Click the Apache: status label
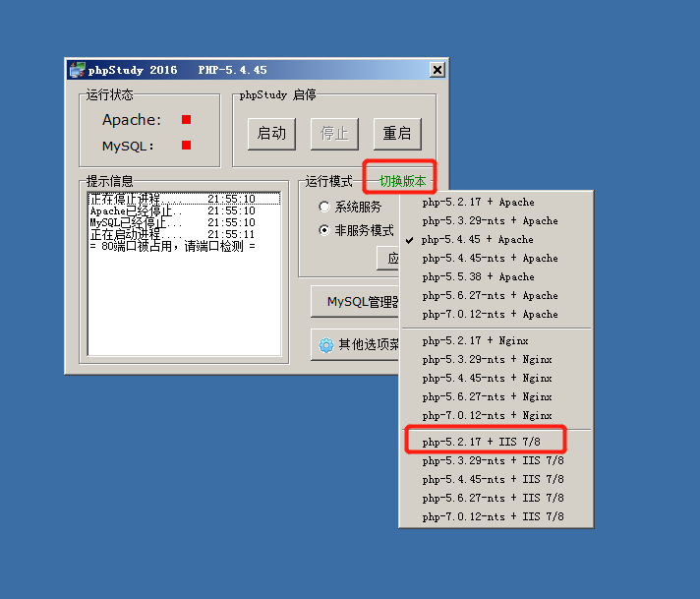Image resolution: width=700 pixels, height=599 pixels. pyautogui.click(x=132, y=120)
